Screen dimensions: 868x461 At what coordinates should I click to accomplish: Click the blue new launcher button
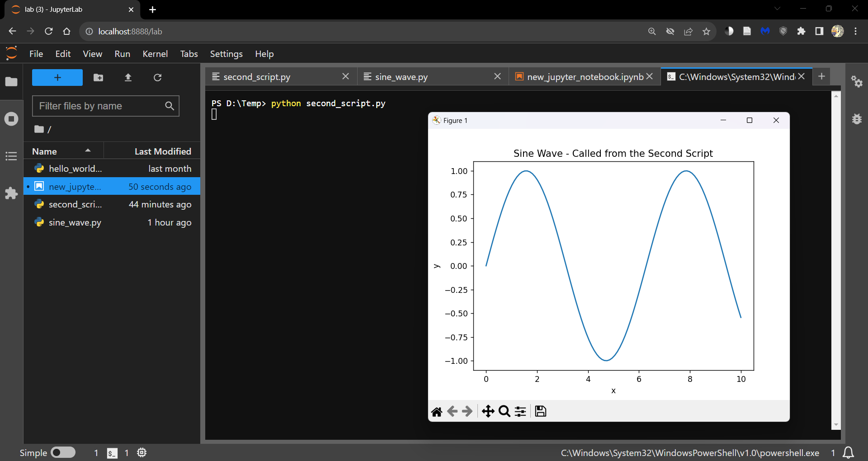pyautogui.click(x=57, y=77)
